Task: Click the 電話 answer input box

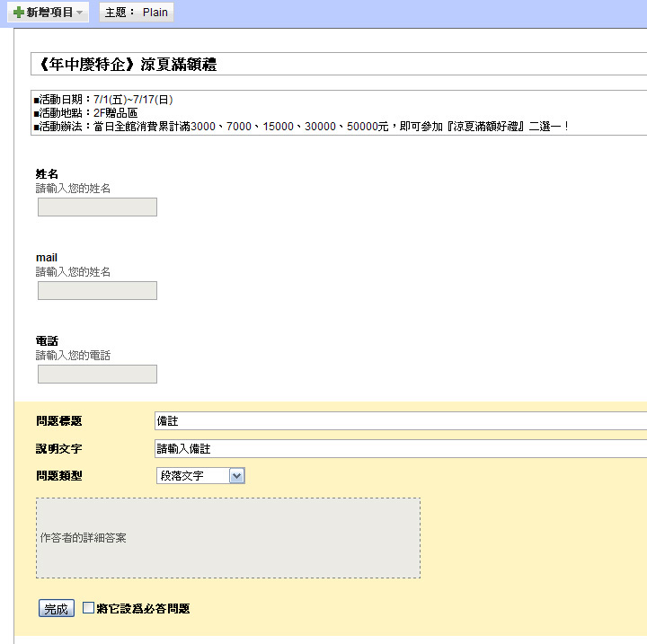Action: [x=97, y=374]
